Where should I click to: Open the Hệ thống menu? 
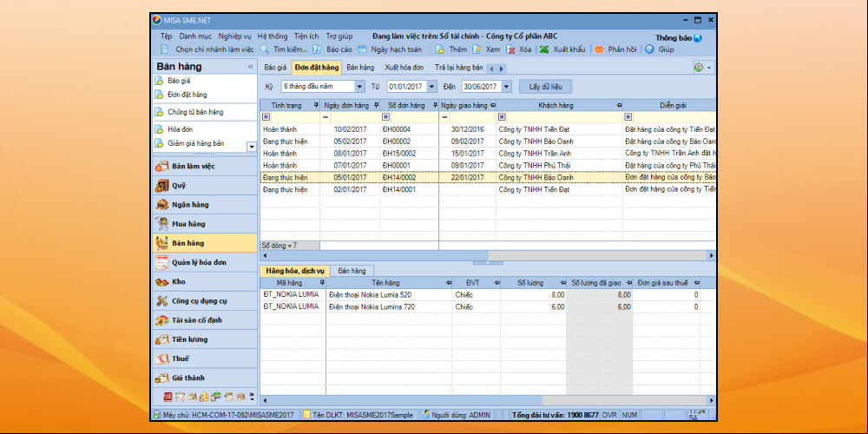273,36
